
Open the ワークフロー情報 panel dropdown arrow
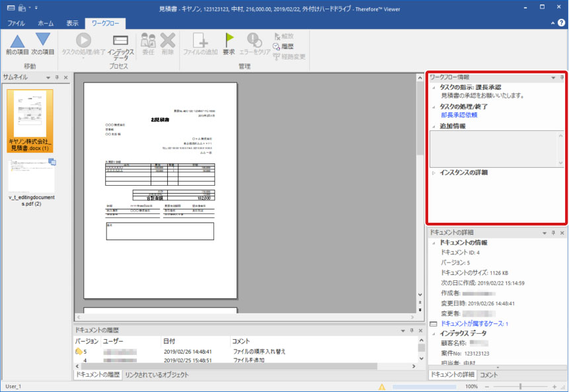pyautogui.click(x=553, y=77)
